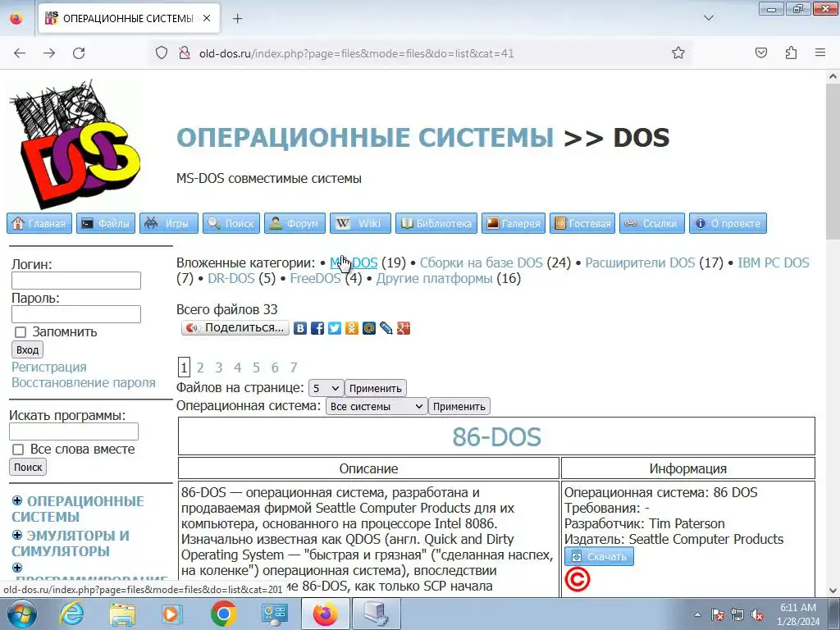840x630 pixels.
Task: Show hidden tray icons arrow
Action: pyautogui.click(x=697, y=614)
